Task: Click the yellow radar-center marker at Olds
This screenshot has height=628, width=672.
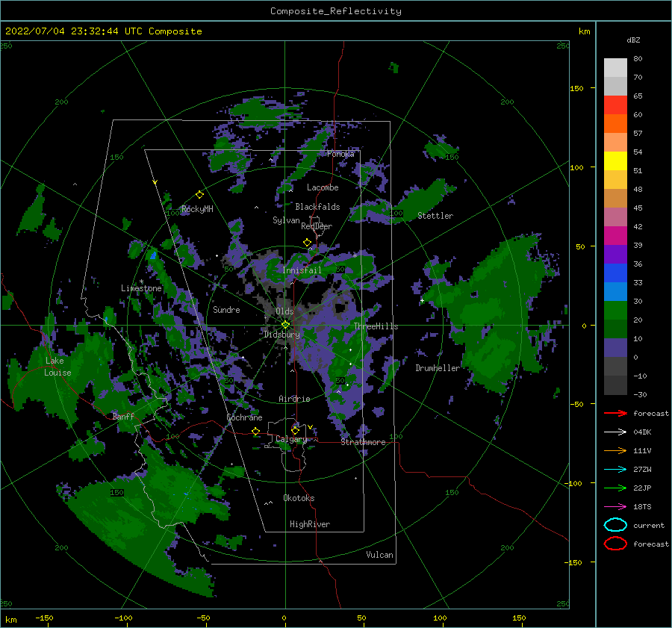Action: [285, 325]
